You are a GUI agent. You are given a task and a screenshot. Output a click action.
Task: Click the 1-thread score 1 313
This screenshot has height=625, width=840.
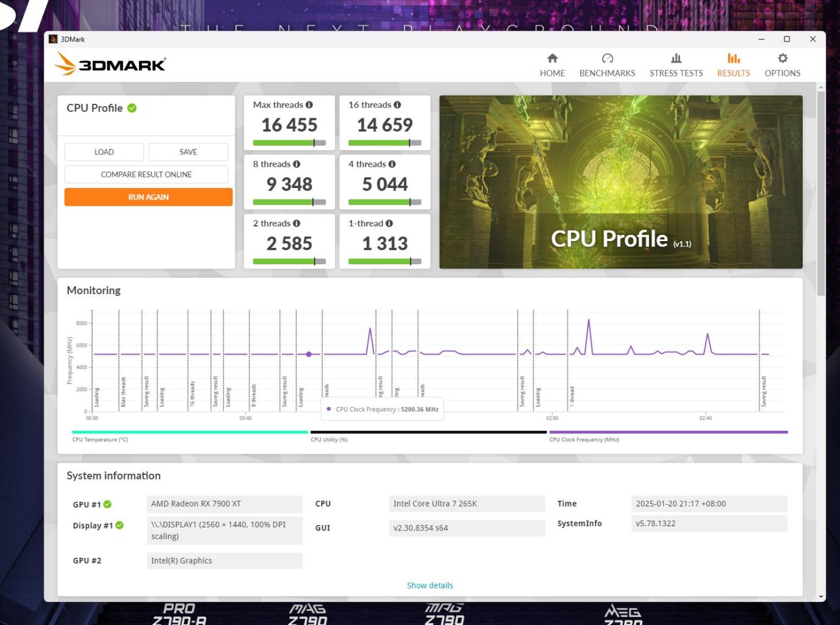(x=385, y=244)
